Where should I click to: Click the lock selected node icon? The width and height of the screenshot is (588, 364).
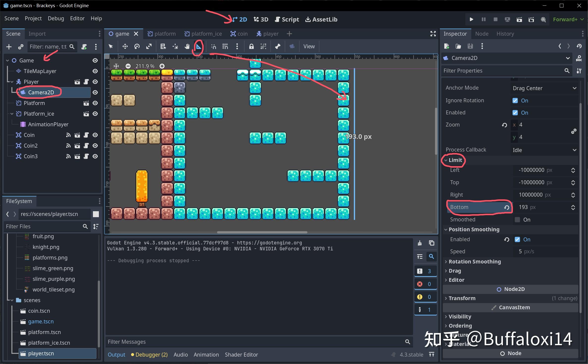pyautogui.click(x=251, y=47)
